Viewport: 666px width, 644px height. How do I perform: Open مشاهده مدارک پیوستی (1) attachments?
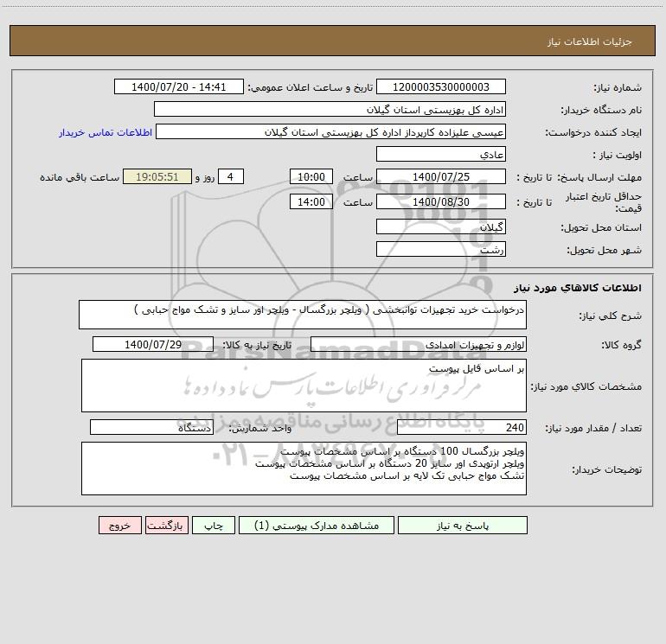[x=317, y=525]
